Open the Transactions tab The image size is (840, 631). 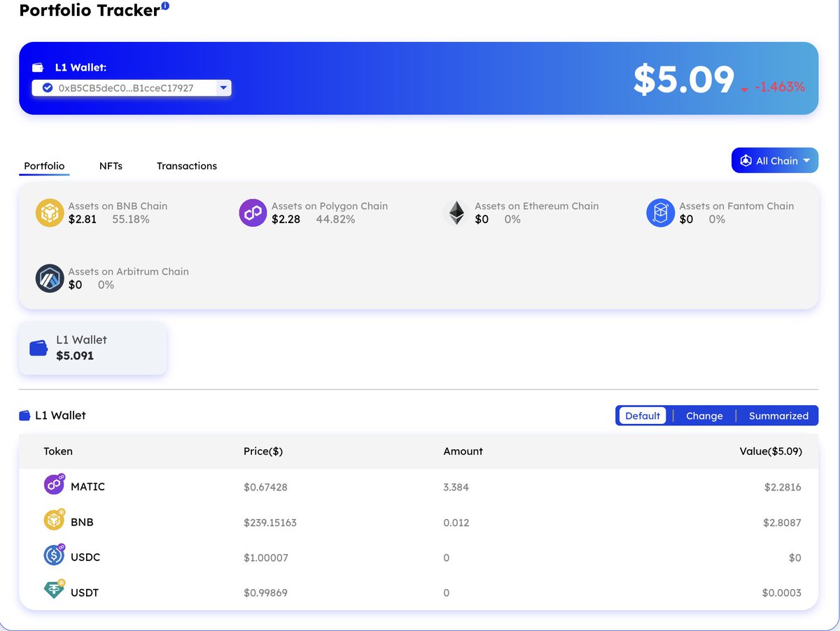187,166
